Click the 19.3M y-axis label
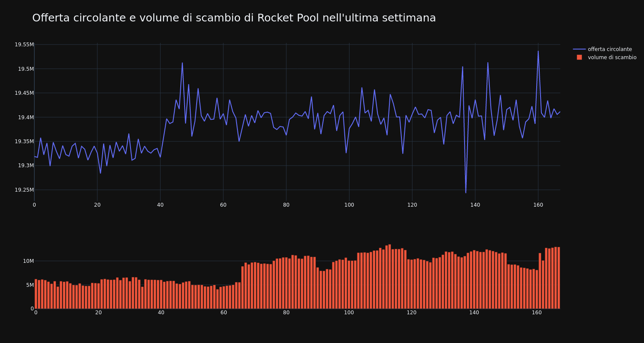644x343 pixels. click(x=26, y=165)
